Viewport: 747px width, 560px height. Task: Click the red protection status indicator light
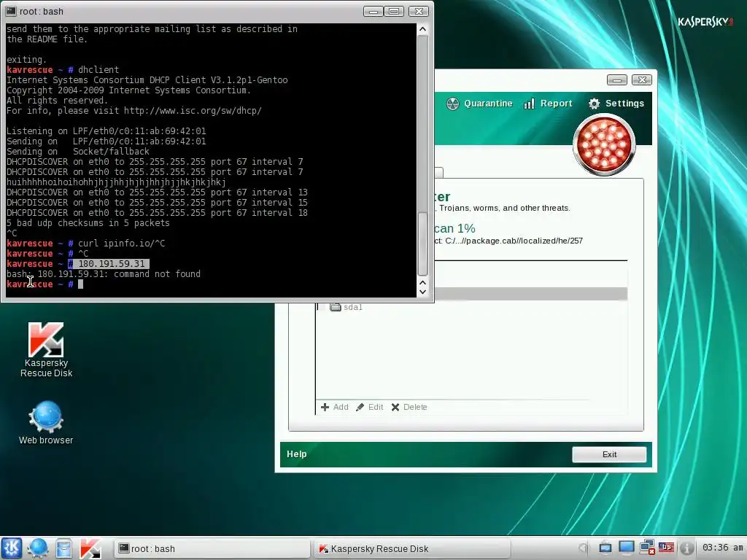[604, 145]
